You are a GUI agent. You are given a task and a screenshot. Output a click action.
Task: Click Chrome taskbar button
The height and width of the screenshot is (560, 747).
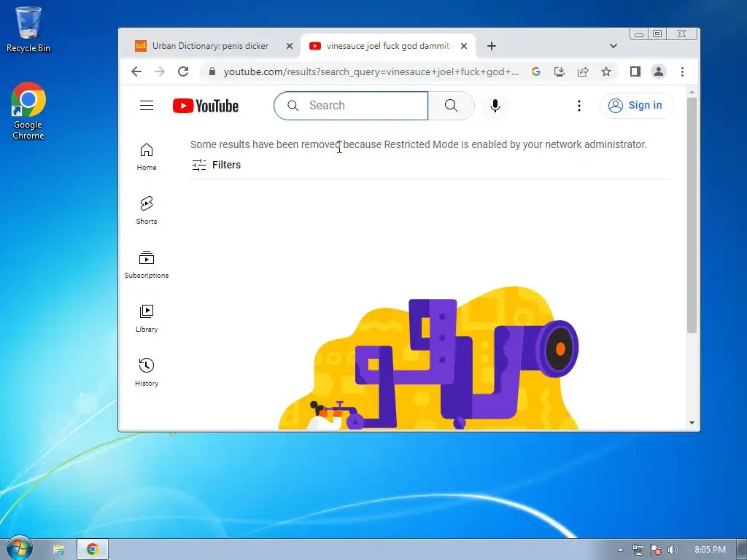pyautogui.click(x=93, y=550)
